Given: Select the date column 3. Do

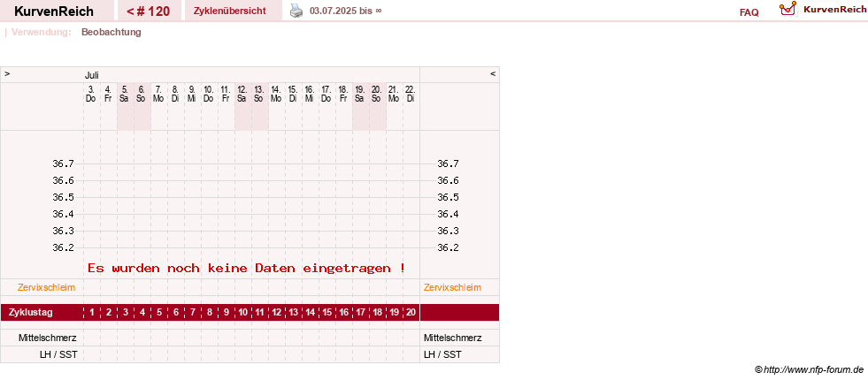Looking at the screenshot, I should point(91,94).
